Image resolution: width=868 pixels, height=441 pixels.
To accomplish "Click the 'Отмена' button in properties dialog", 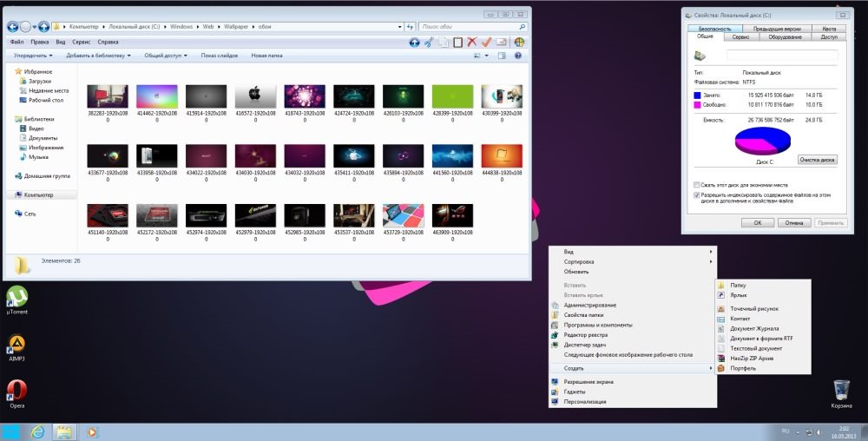I will click(x=793, y=222).
